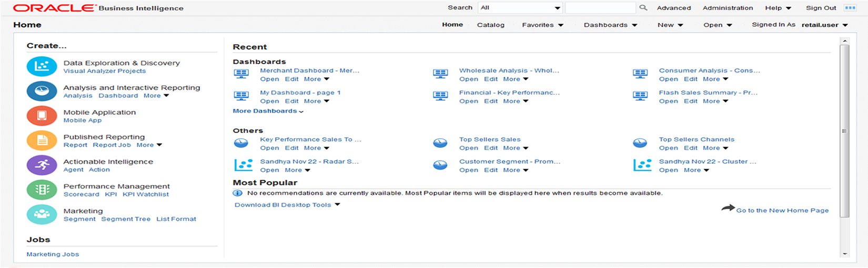Click the Mobile Application icon
Image resolution: width=868 pixels, height=268 pixels.
click(x=42, y=116)
